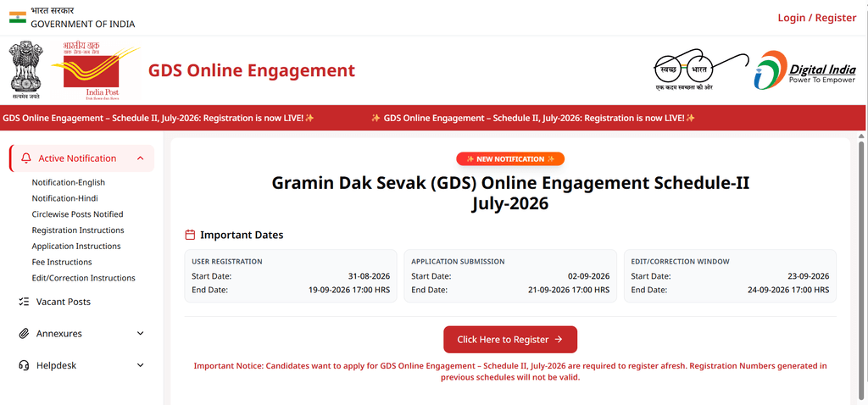Click the GDS Online Engagement title
Screen dimensions: 868x405
coord(252,71)
